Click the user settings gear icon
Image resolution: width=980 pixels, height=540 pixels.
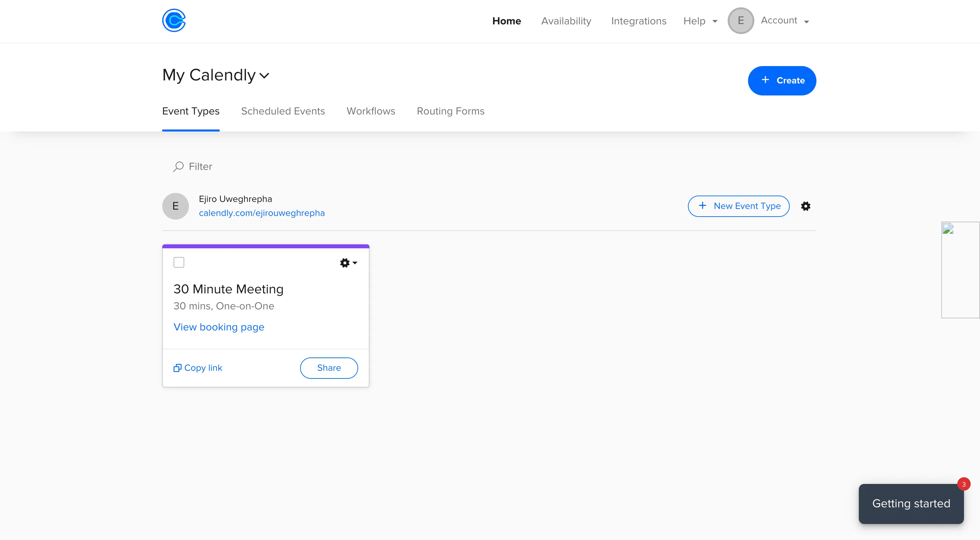pyautogui.click(x=805, y=206)
